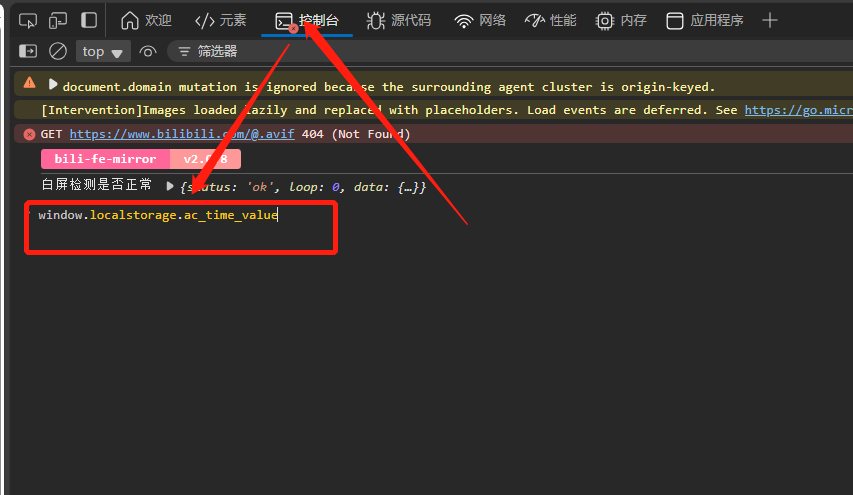The image size is (853, 495).
Task: Switch to the 网络 (Network) tab
Action: 480,20
